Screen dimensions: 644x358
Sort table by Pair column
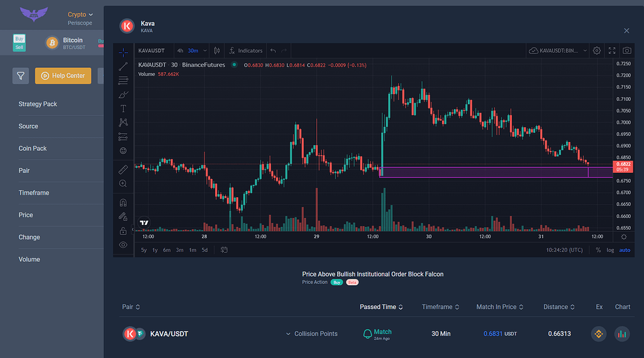(131, 306)
